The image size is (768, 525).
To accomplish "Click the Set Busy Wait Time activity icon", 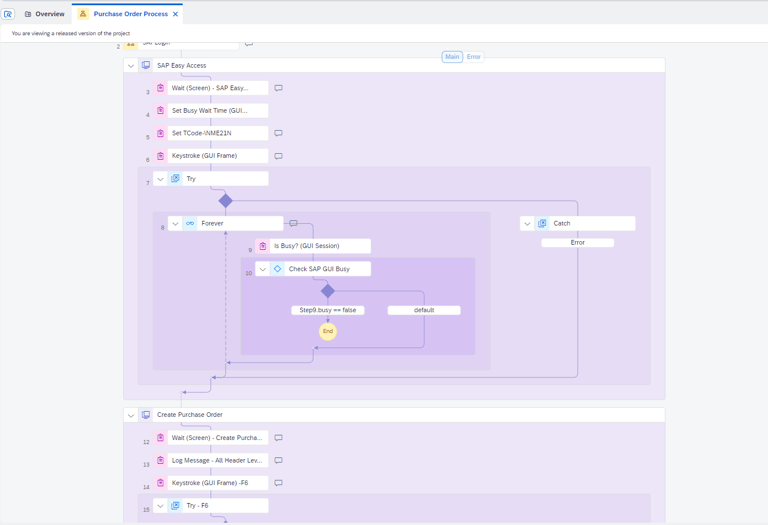I will 160,111.
